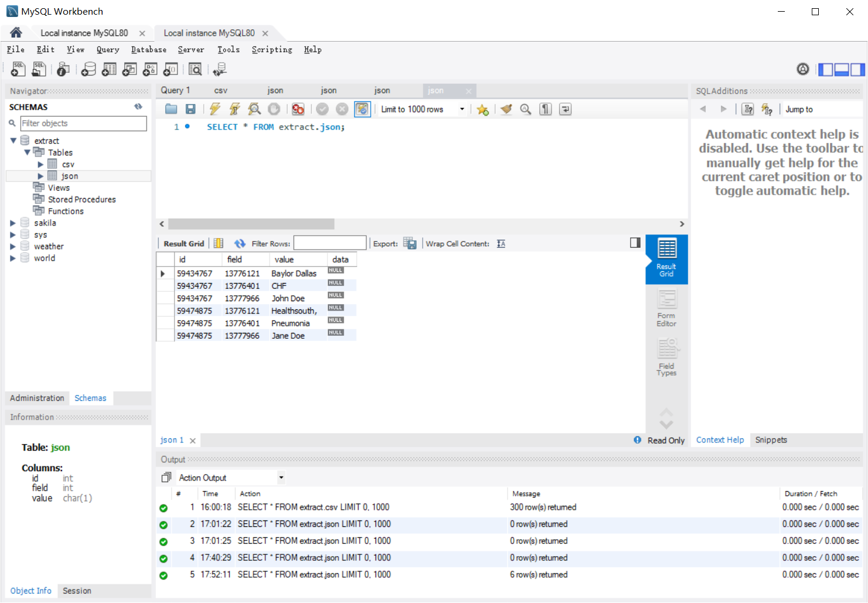Image resolution: width=868 pixels, height=603 pixels.
Task: Open the Query menu
Action: [x=108, y=50]
